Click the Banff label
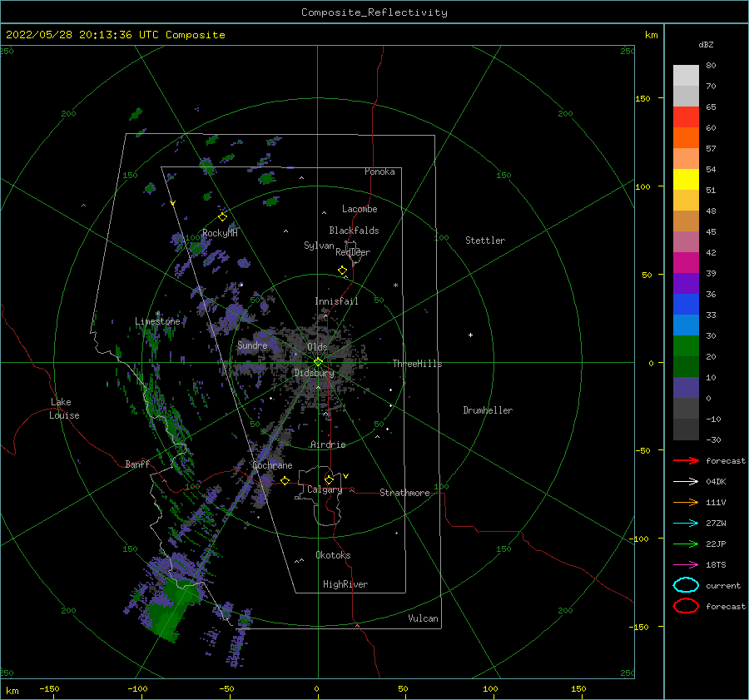The width and height of the screenshot is (749, 700). [137, 464]
